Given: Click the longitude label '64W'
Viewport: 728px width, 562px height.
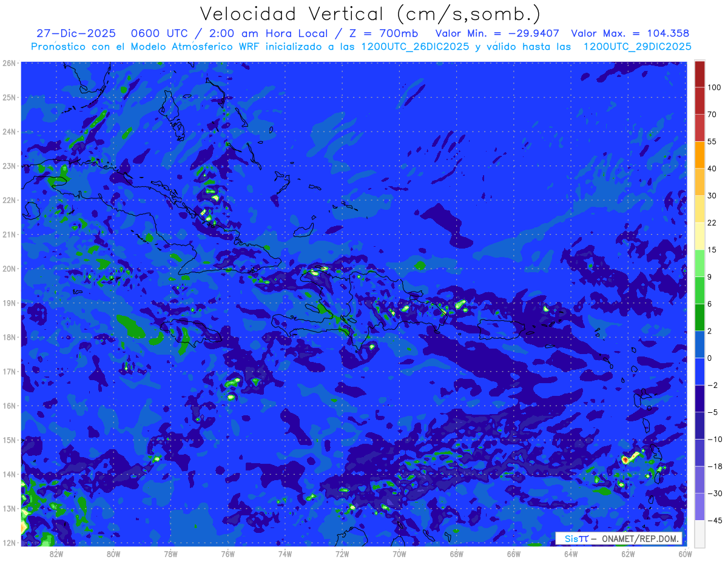Looking at the screenshot, I should (x=571, y=554).
